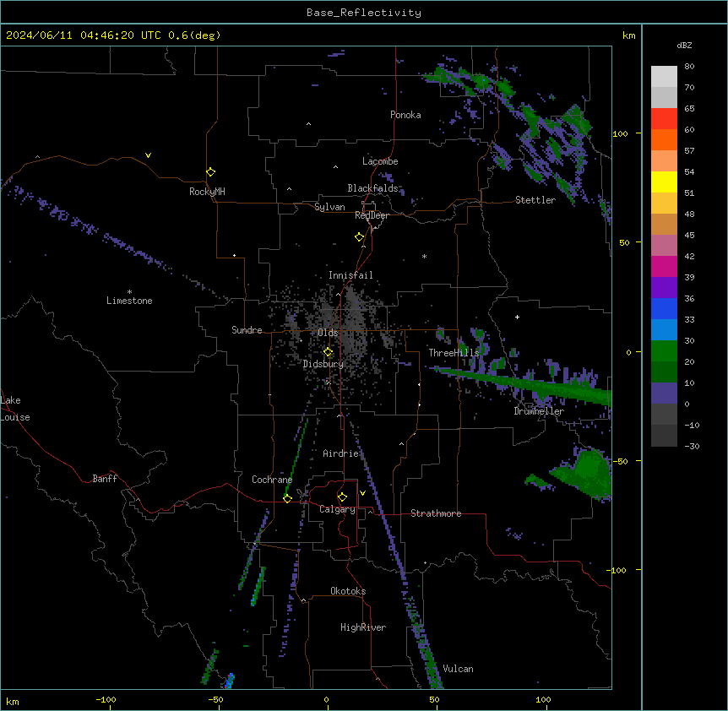Click the Blackfalds town label
The height and width of the screenshot is (711, 728).
click(x=372, y=188)
